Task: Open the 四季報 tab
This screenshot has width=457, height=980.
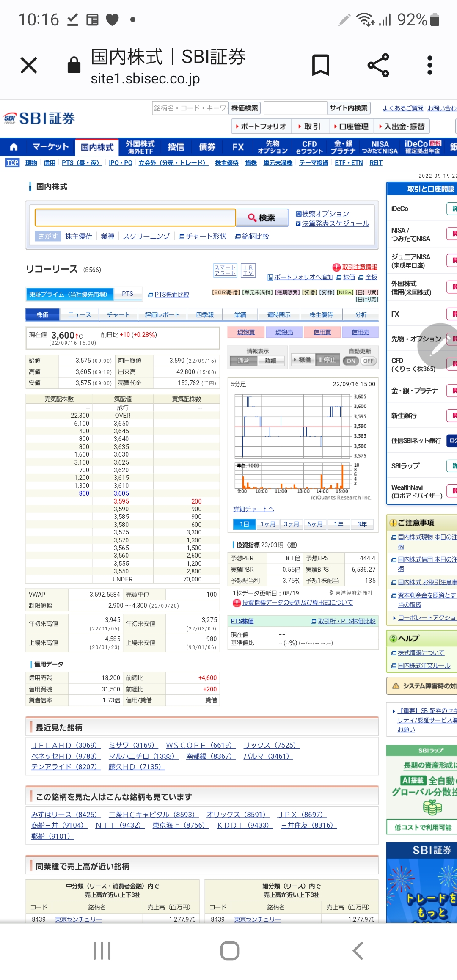Action: pos(205,314)
